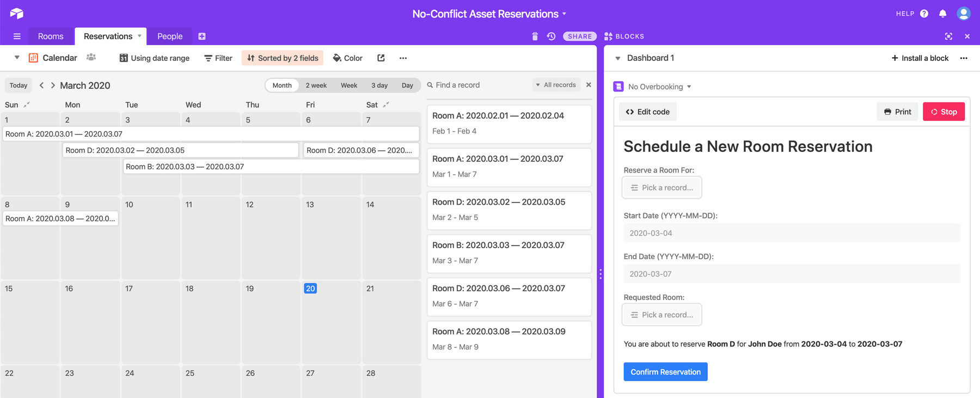This screenshot has width=980, height=398.
Task: Open the notifications bell
Action: tap(942, 14)
